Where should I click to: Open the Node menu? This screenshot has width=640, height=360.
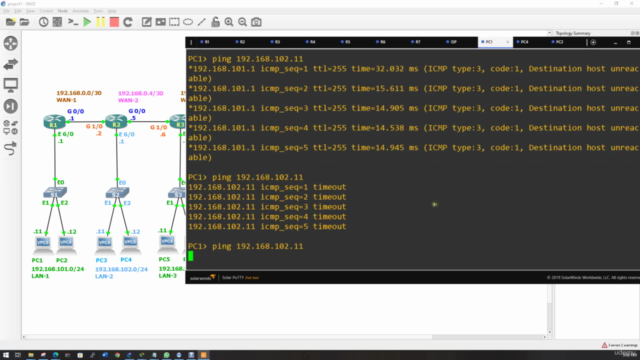[62, 11]
